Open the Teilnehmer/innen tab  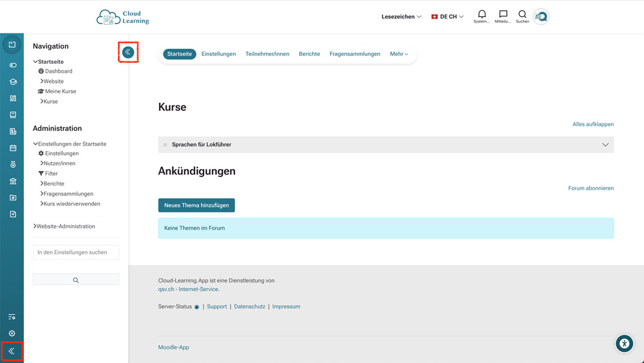(x=267, y=54)
